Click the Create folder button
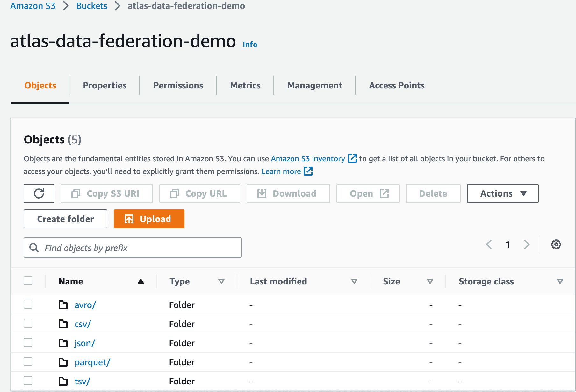The width and height of the screenshot is (576, 392). (65, 219)
